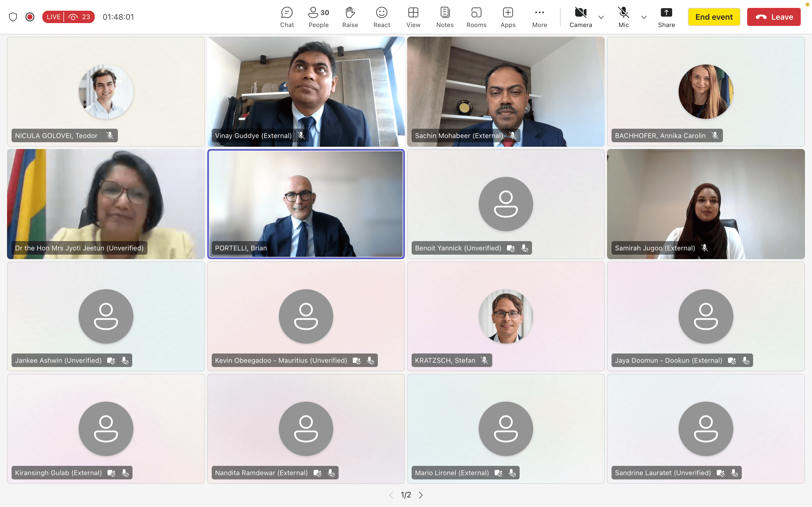Click the red Leave button
Screen dimensions: 812x507
click(x=774, y=17)
